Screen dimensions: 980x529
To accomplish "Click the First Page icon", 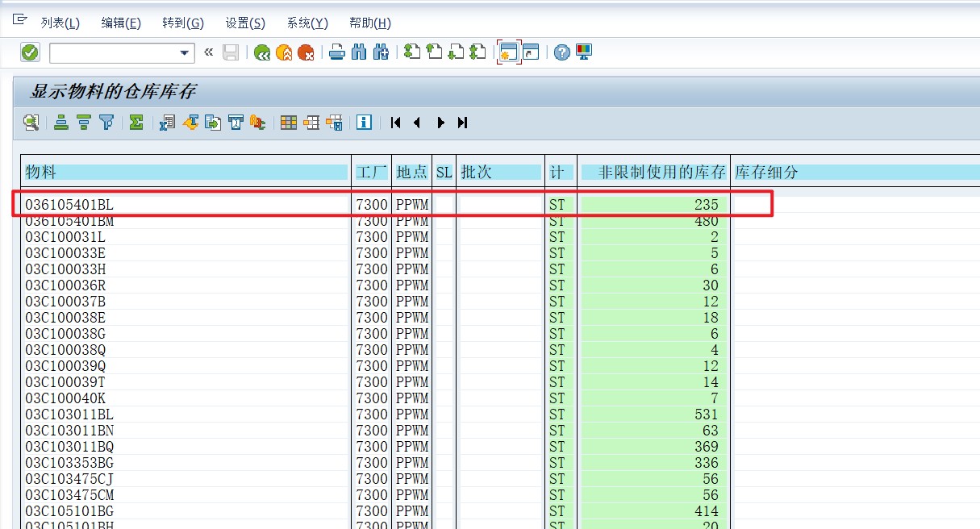I will (412, 52).
